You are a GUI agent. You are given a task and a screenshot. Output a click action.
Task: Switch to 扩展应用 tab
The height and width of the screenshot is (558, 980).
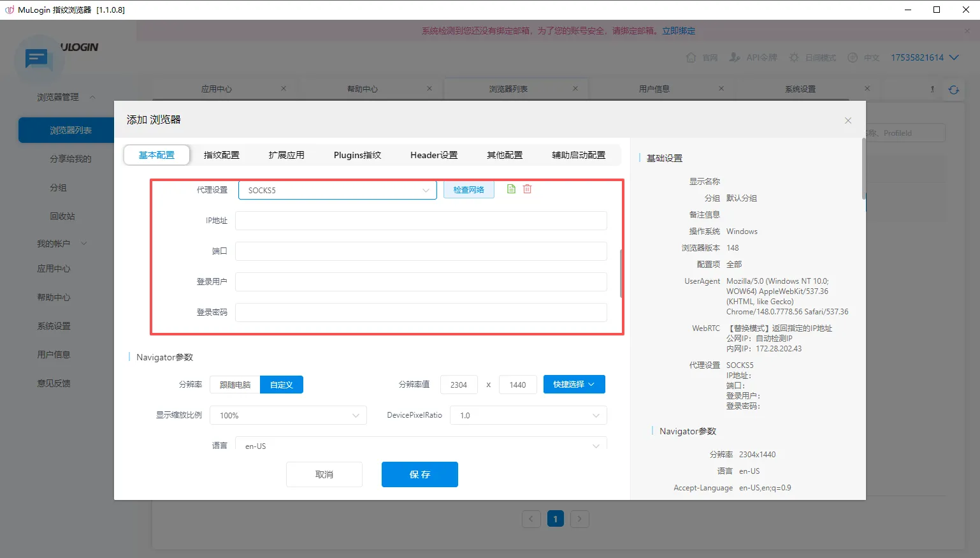(287, 155)
